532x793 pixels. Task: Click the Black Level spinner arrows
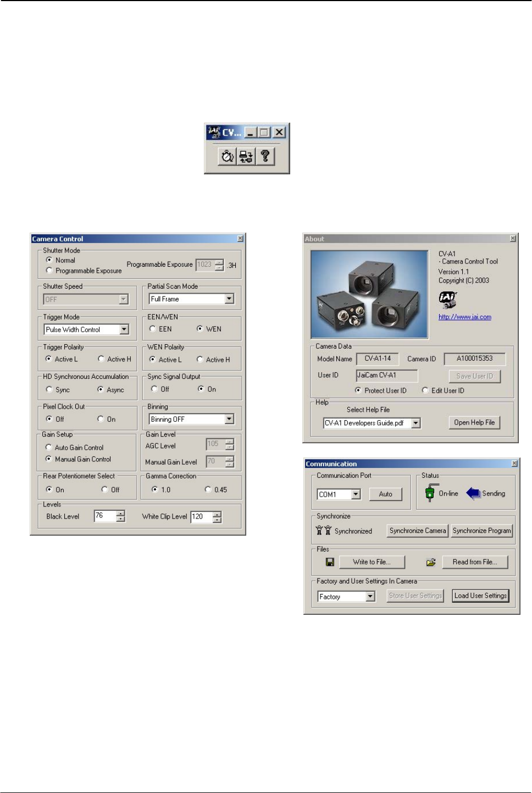[121, 516]
